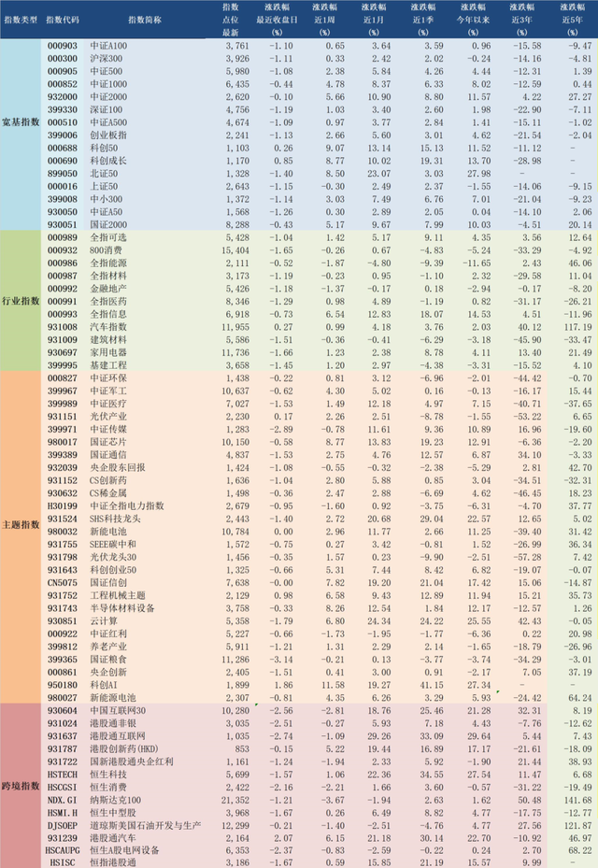Screen dimensions: 598x868
Task: Click index code 000016
Action: tap(62, 187)
